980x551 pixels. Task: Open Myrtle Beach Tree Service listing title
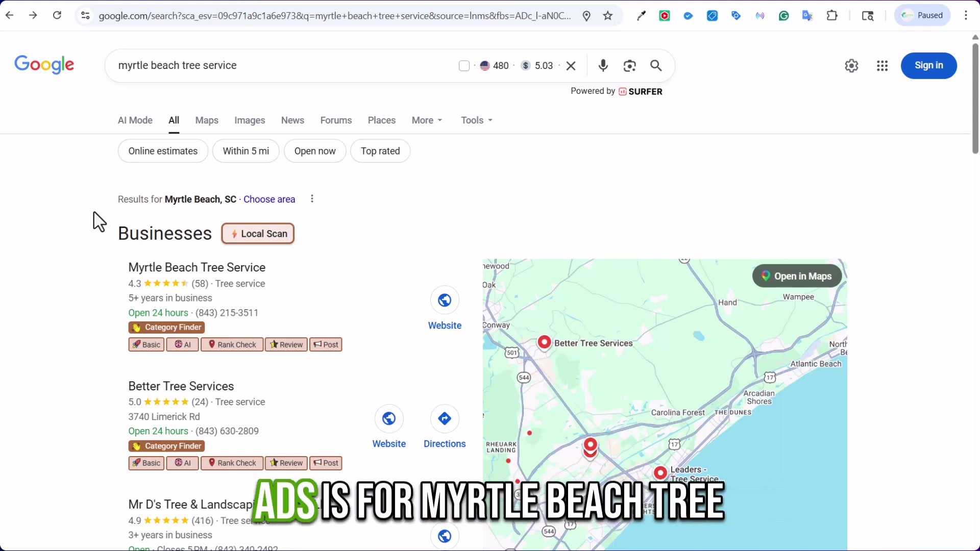(x=197, y=267)
